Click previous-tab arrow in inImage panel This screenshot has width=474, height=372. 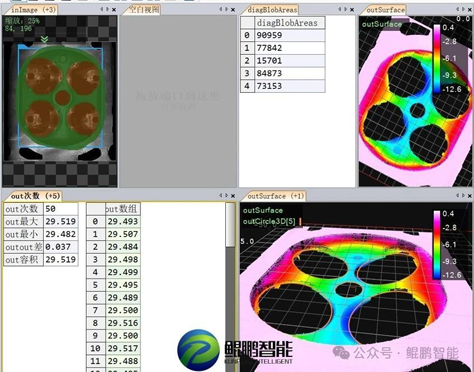(102, 10)
